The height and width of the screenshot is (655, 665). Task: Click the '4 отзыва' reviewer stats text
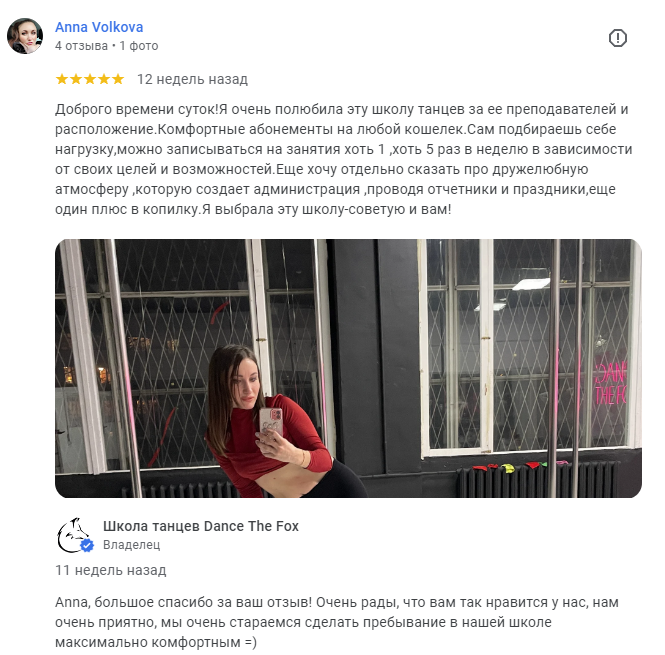click(81, 46)
